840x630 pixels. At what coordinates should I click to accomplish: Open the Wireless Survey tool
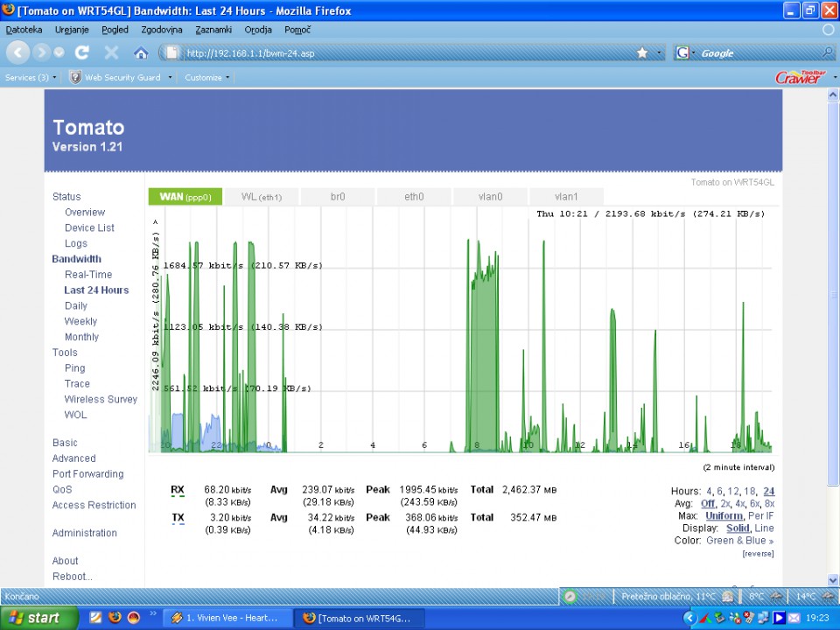101,399
